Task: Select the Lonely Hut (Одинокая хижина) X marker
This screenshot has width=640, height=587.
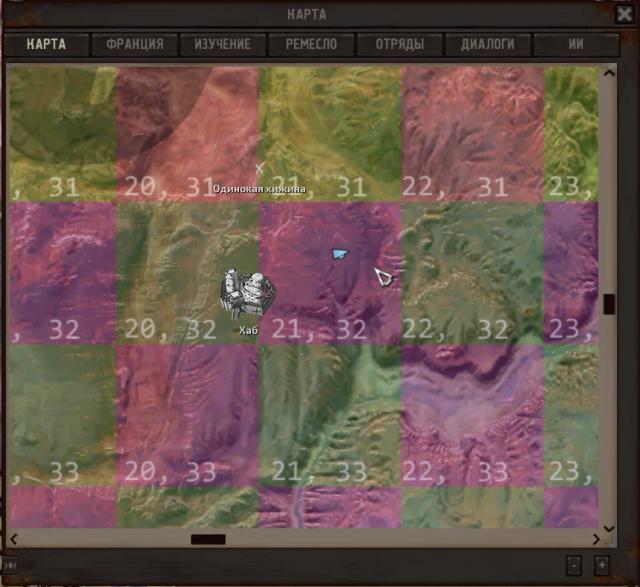Action: (x=260, y=168)
